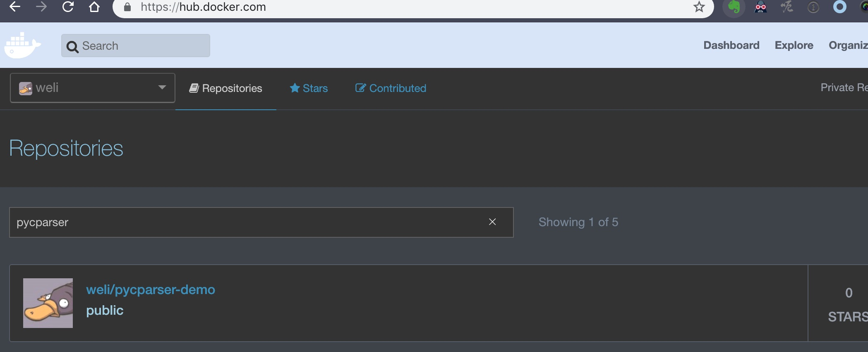Click the 'public' visibility label
Screen dimensions: 868x352
click(x=105, y=311)
